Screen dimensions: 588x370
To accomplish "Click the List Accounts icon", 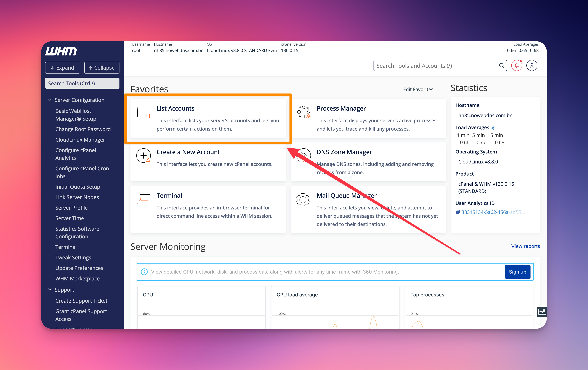I will 143,112.
